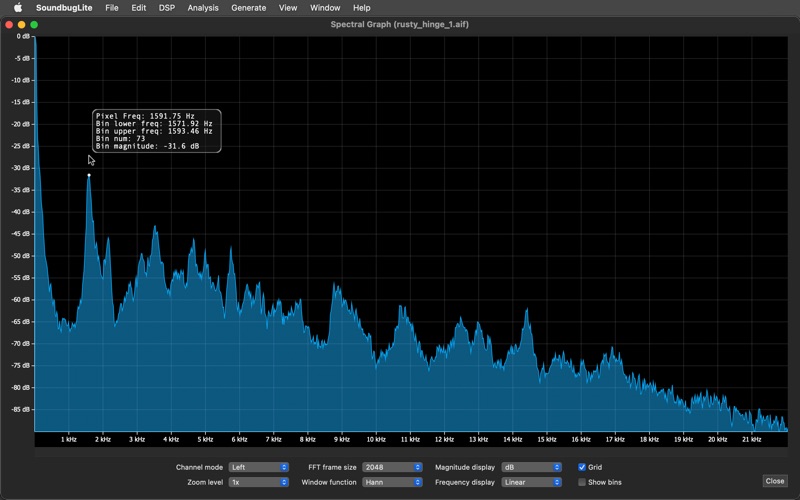Click the red window close button

(x=9, y=24)
